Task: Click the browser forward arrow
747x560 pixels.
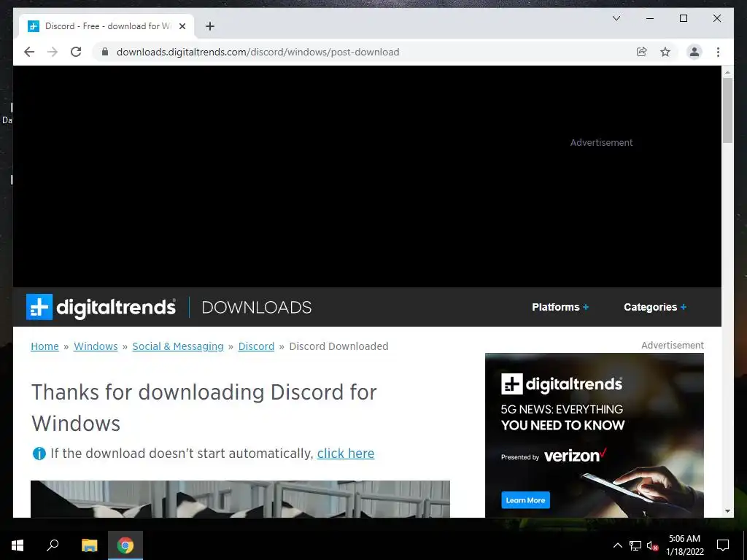Action: click(53, 52)
